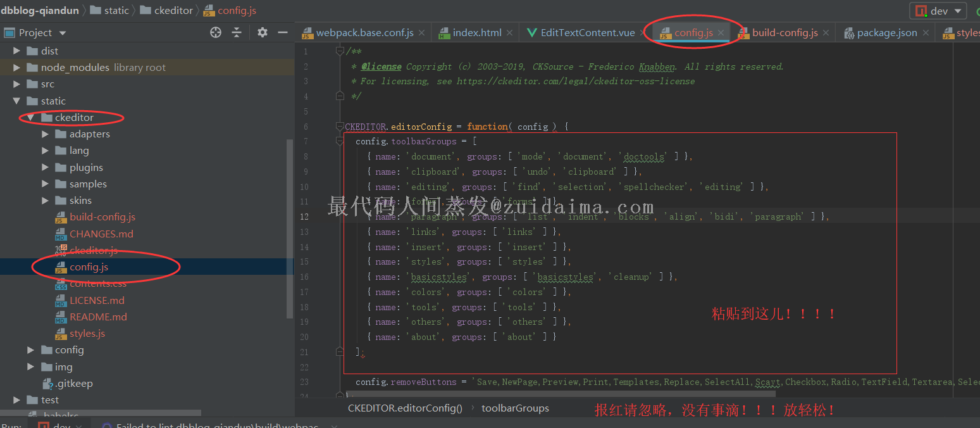Image resolution: width=980 pixels, height=428 pixels.
Task: Close the config.js editor tab
Action: 721,33
